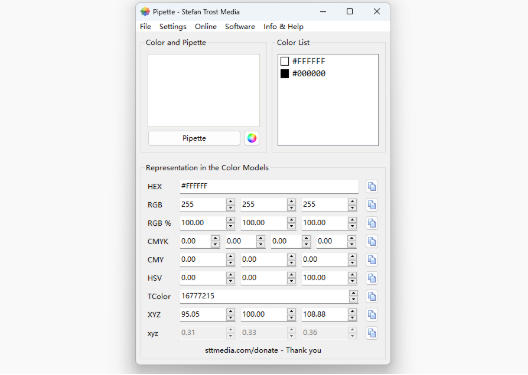Copy the RGB values to clipboard

(372, 205)
